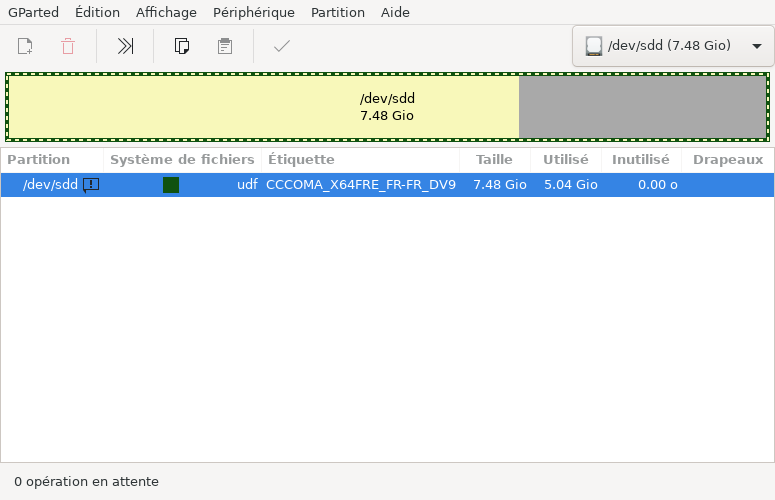Click the hard disk icon in device selector
775x500 pixels.
[594, 46]
